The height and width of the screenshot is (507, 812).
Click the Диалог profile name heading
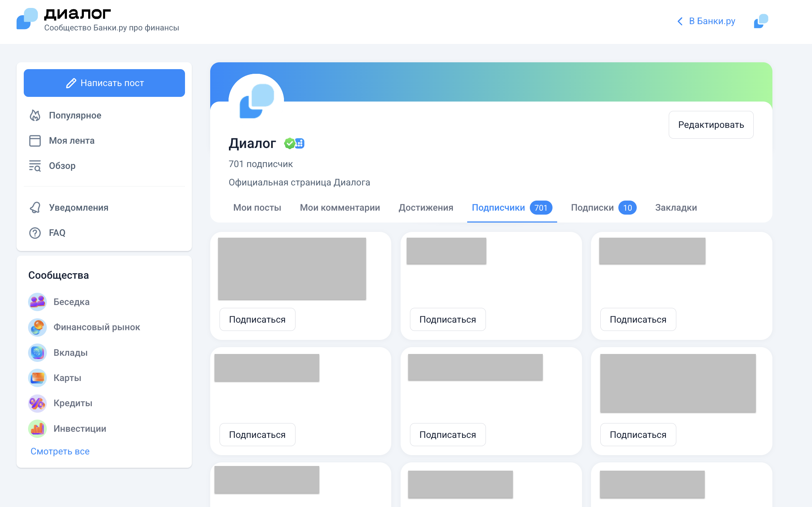pos(252,143)
